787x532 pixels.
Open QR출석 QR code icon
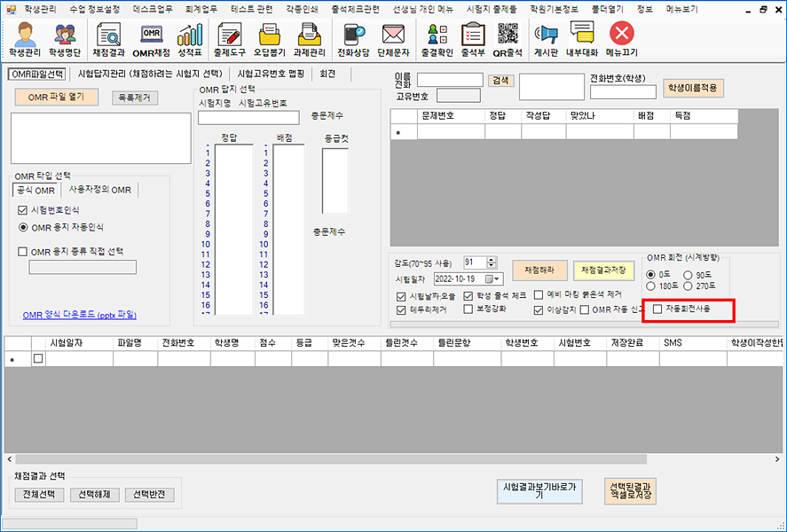[x=508, y=39]
